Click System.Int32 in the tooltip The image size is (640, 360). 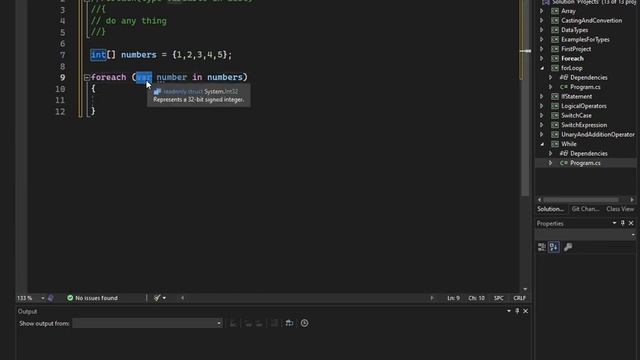point(221,91)
